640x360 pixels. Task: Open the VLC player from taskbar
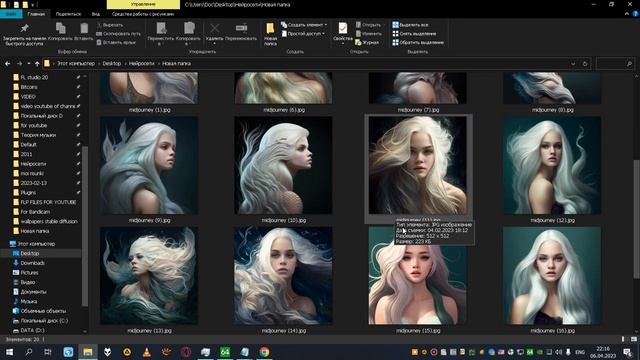pyautogui.click(x=147, y=352)
